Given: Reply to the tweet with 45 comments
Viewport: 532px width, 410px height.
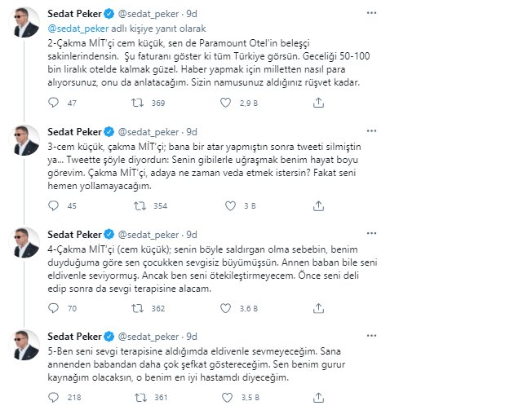Looking at the screenshot, I should pos(53,205).
